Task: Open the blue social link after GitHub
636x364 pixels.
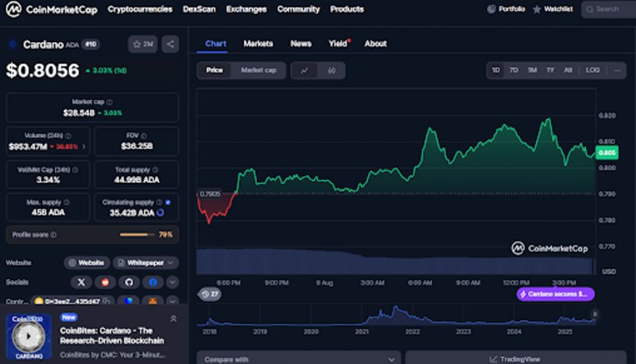Action: coord(153,282)
